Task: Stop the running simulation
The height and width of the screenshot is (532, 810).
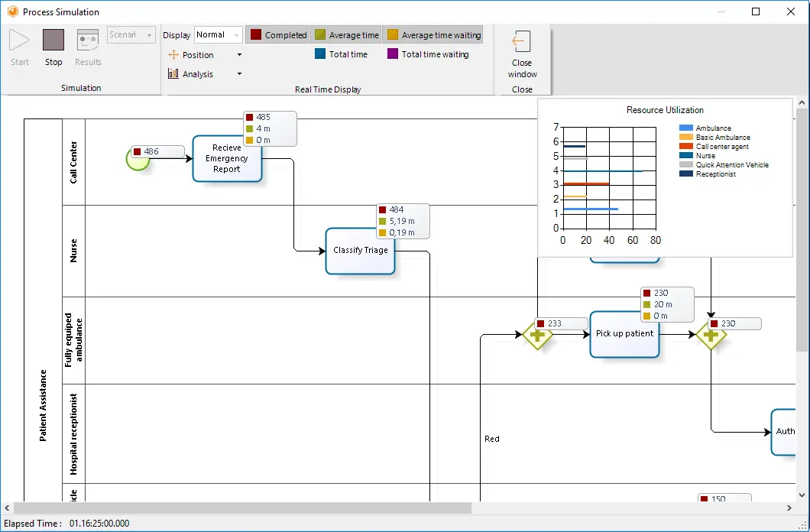Action: coord(53,41)
